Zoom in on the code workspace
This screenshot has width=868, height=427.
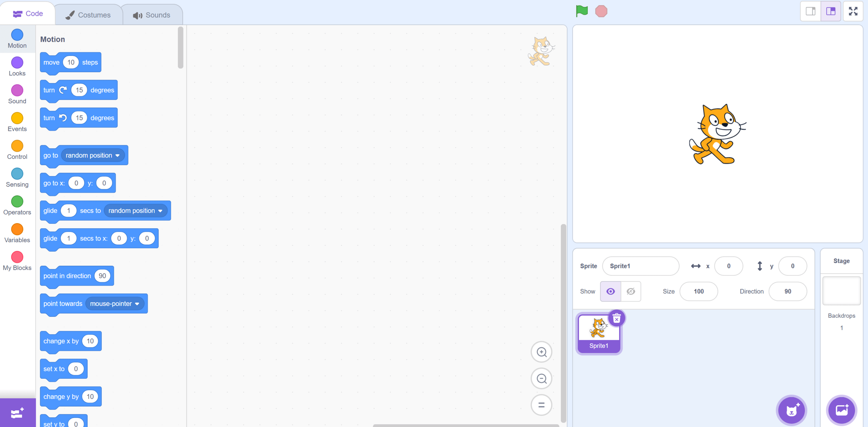[x=541, y=352]
